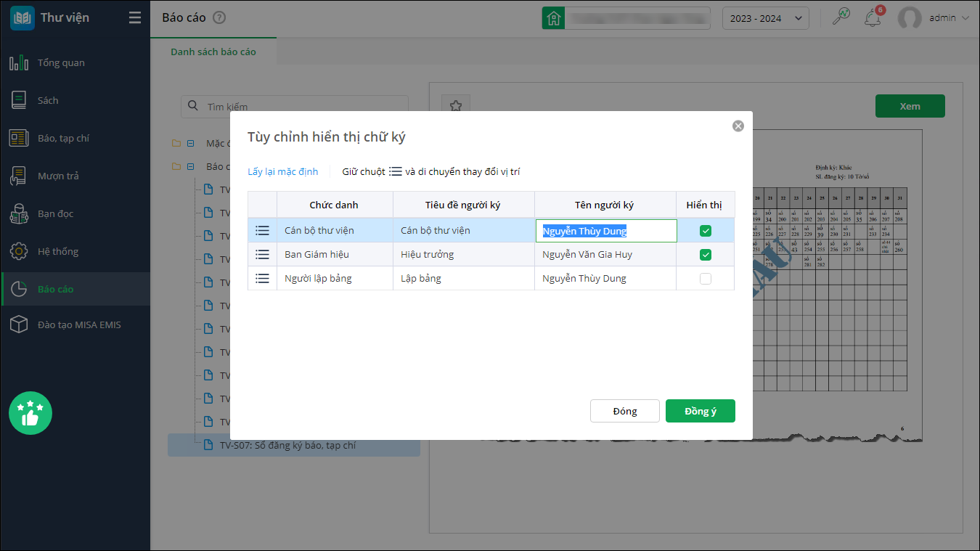Image resolution: width=980 pixels, height=551 pixels.
Task: Go to Hệ thống in sidebar
Action: [58, 252]
